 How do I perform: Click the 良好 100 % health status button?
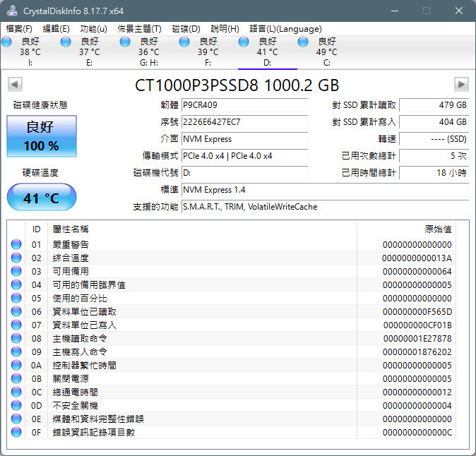(42, 136)
